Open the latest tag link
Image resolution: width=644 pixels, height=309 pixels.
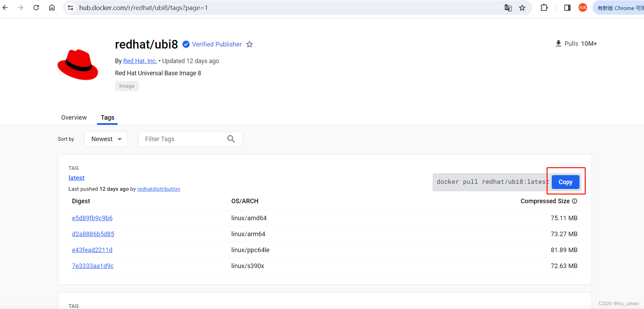77,178
